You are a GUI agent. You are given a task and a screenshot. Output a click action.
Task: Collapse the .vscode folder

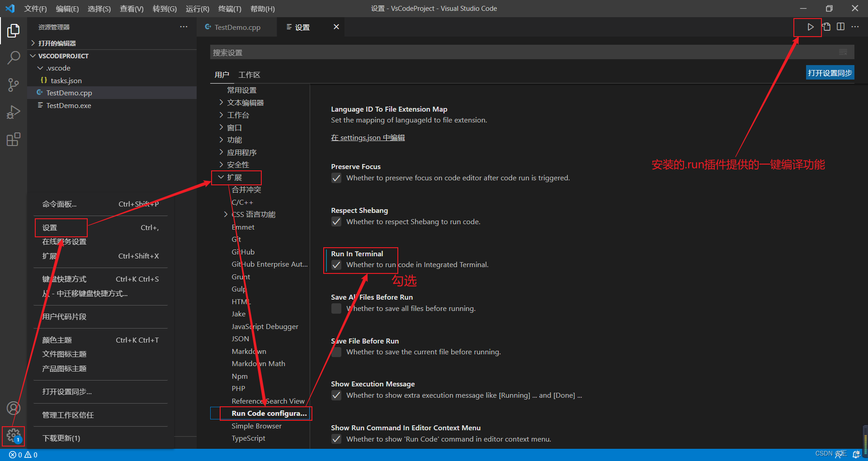[40, 68]
